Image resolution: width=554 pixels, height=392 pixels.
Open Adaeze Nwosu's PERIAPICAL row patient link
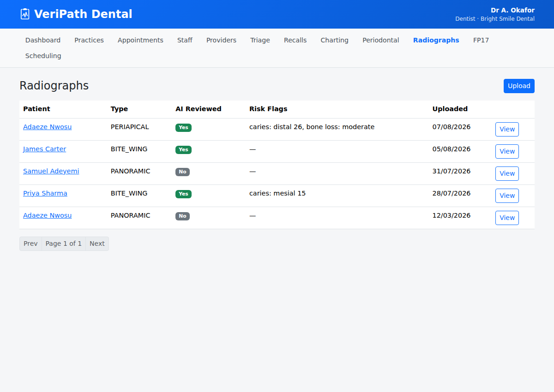[47, 127]
